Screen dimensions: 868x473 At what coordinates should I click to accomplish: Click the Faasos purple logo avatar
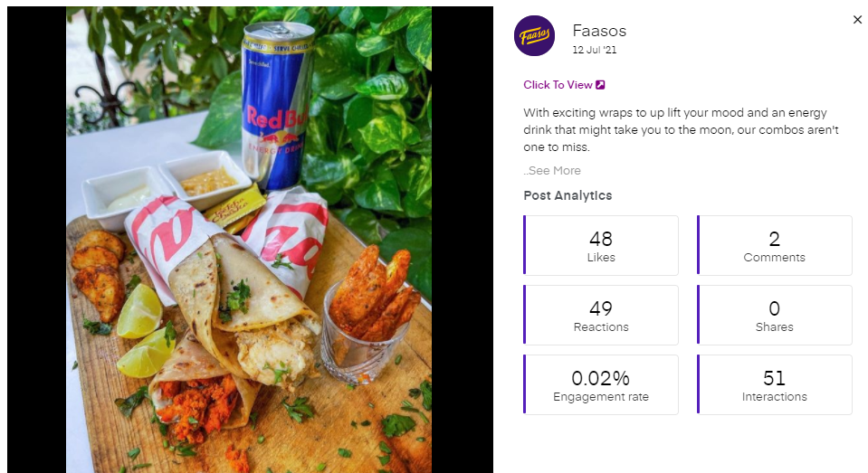(x=534, y=36)
